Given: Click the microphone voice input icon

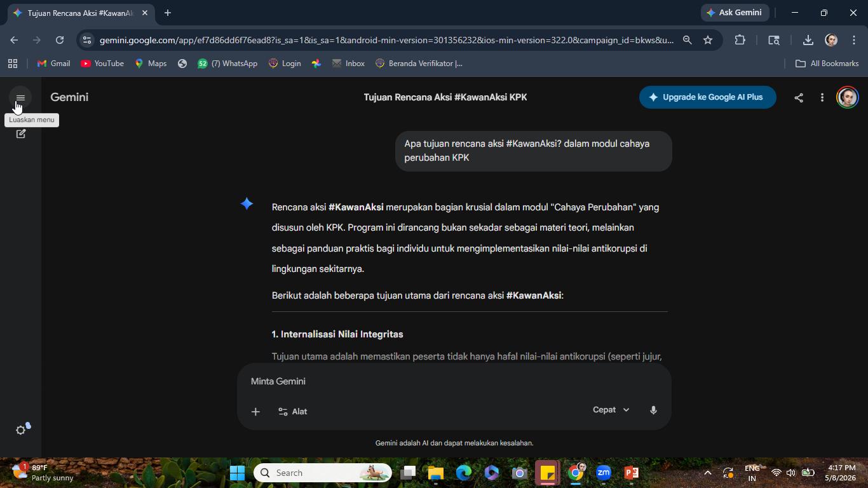Looking at the screenshot, I should tap(653, 410).
